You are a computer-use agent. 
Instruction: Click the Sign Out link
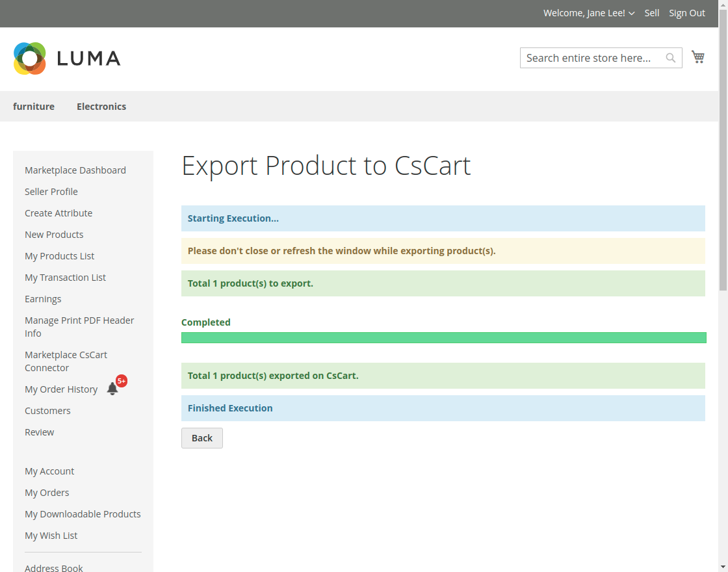coord(687,13)
